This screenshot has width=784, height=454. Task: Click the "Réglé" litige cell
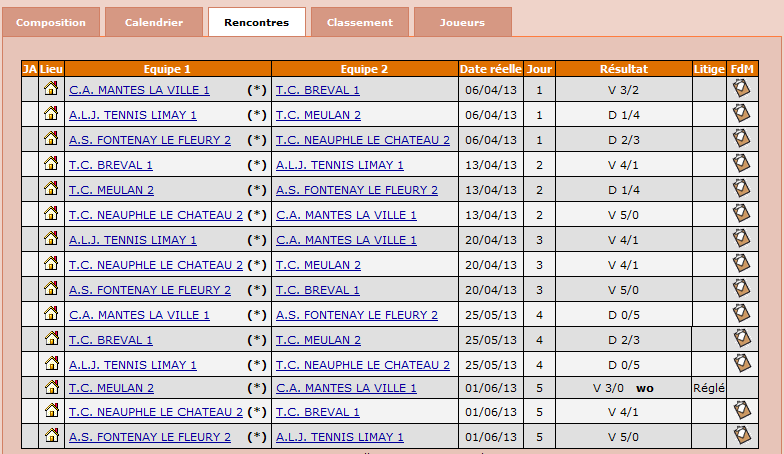pos(709,388)
